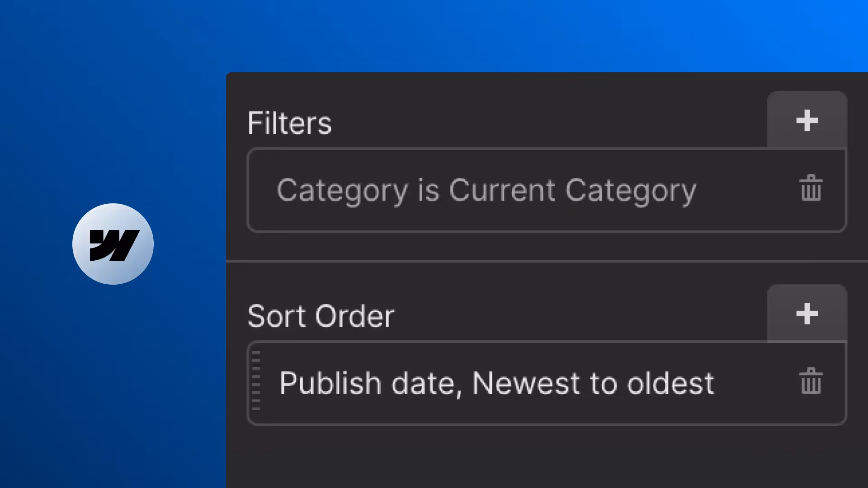Click the Sort Order section heading
Screen dimensions: 868x488
click(321, 316)
